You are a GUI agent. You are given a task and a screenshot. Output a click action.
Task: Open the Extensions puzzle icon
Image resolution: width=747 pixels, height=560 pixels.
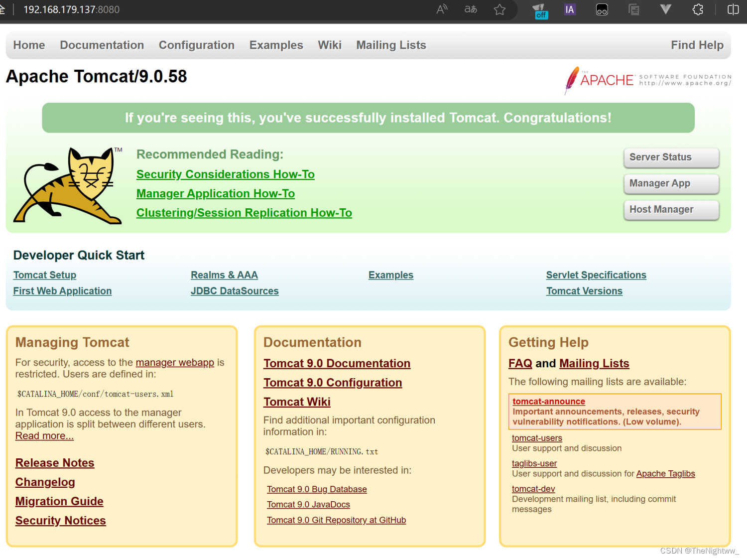[x=698, y=9]
